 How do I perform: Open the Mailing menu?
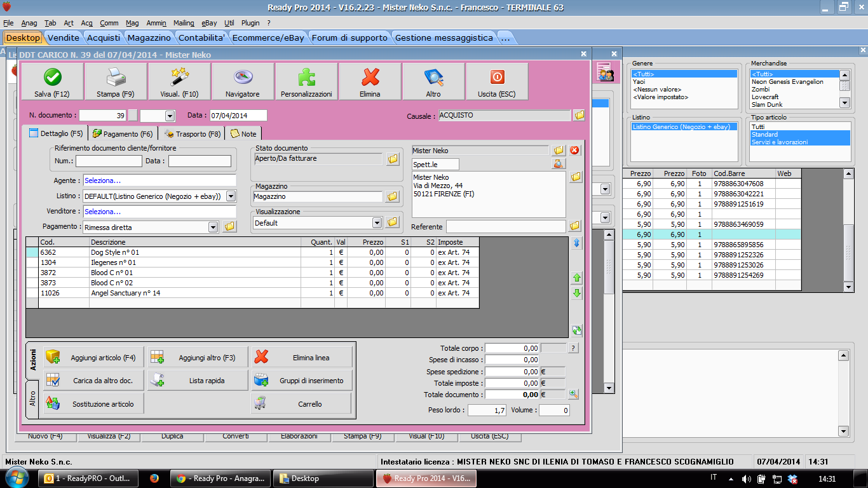[x=184, y=23]
